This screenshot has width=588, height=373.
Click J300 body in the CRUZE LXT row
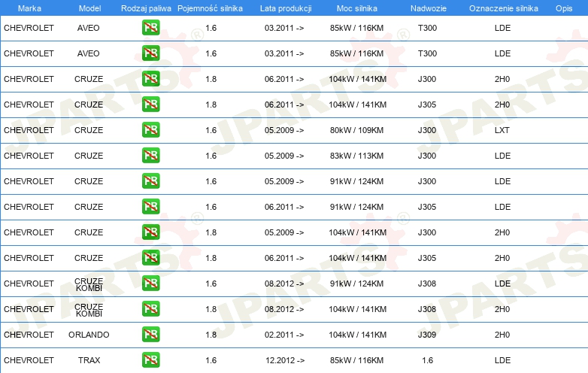[427, 130]
